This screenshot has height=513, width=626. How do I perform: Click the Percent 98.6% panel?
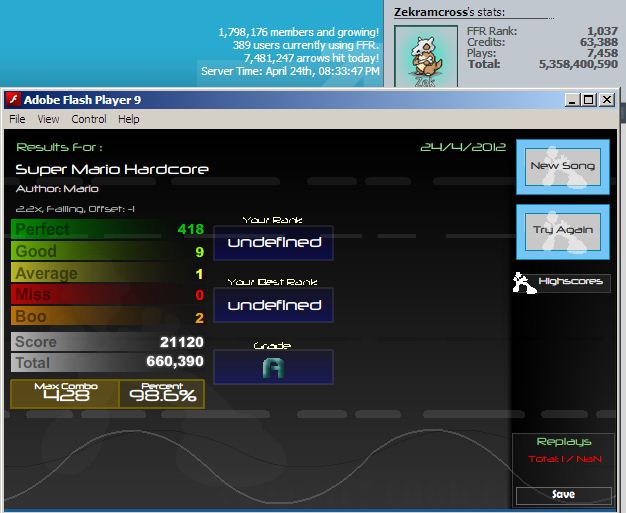(162, 394)
